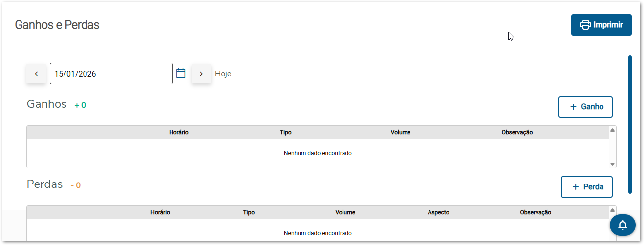Open the calendar date picker icon

coord(181,73)
